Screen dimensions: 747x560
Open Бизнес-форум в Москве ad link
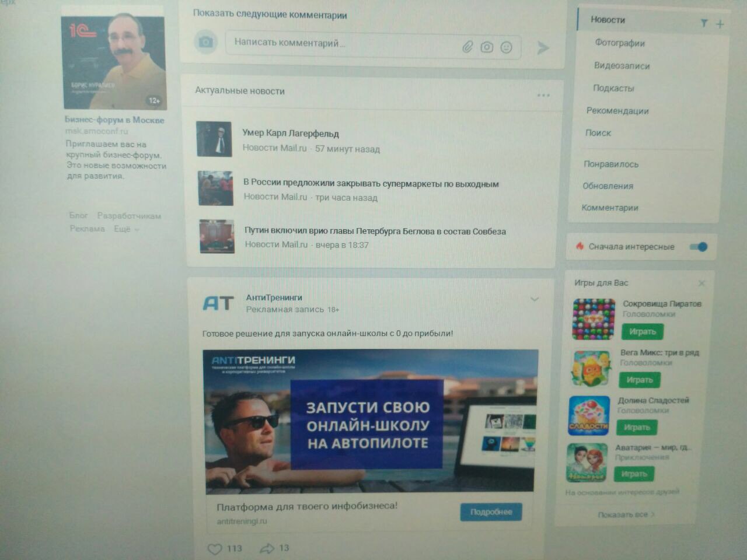tap(114, 120)
